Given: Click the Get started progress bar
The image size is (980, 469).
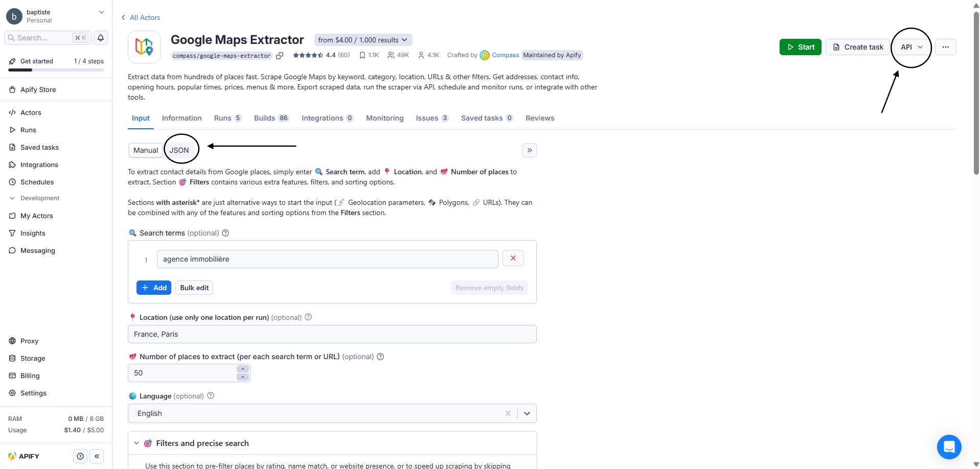Looking at the screenshot, I should pyautogui.click(x=56, y=69).
